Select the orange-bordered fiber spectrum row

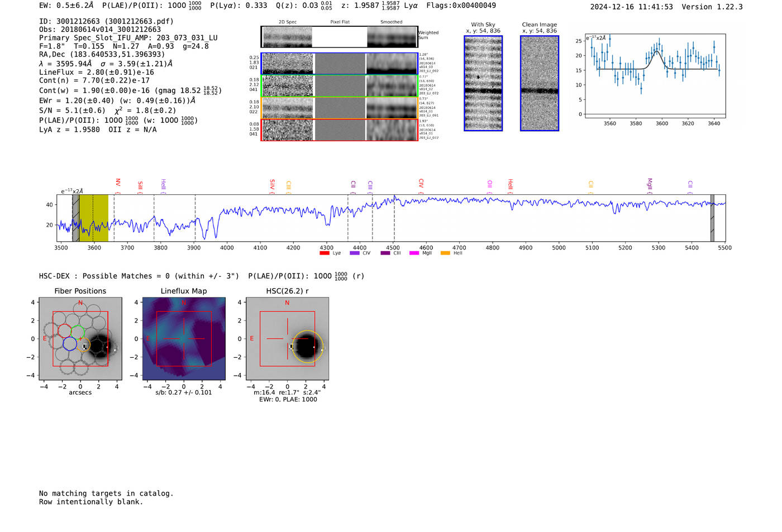[x=340, y=108]
